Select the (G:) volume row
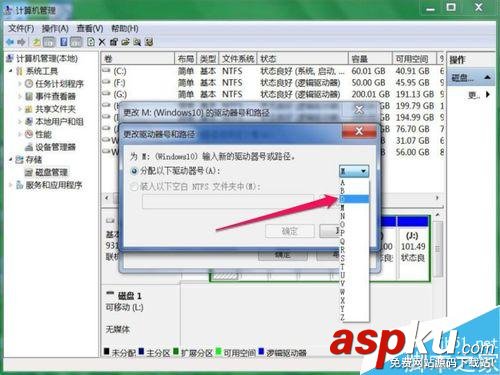The width and height of the screenshot is (500, 375). [273, 94]
